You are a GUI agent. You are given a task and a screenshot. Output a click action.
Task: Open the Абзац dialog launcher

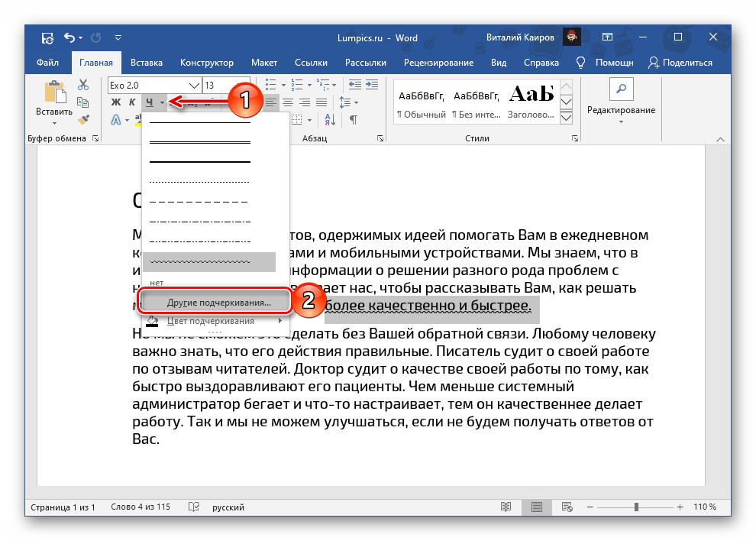(380, 138)
